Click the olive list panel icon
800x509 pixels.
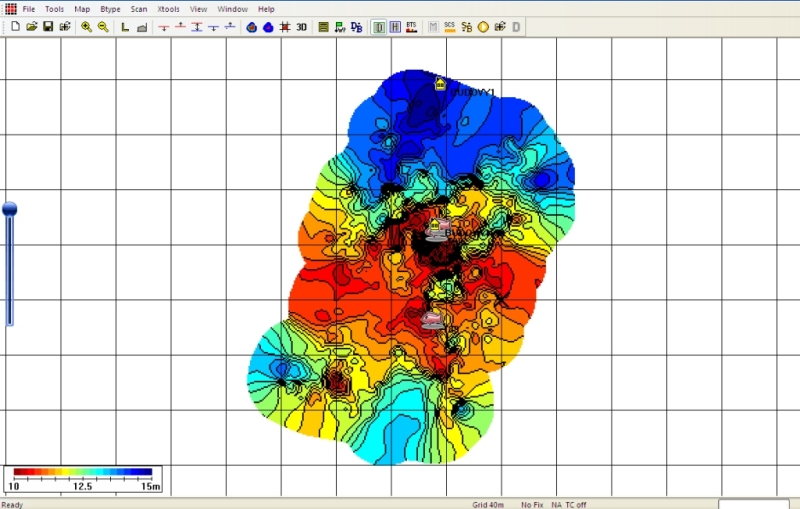[323, 27]
